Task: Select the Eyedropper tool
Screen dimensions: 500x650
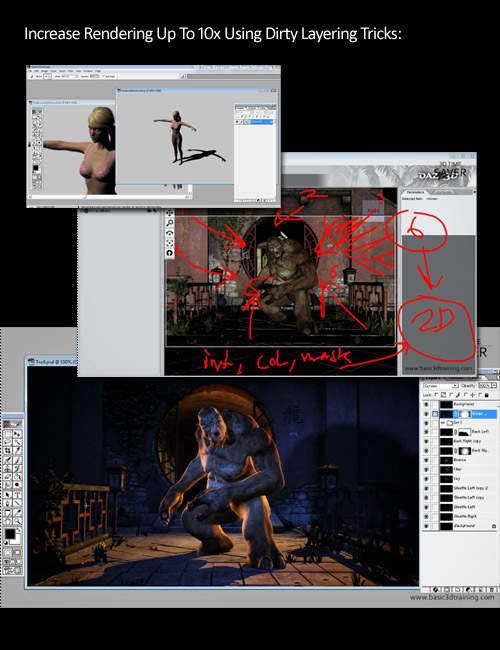Action: [x=17, y=513]
